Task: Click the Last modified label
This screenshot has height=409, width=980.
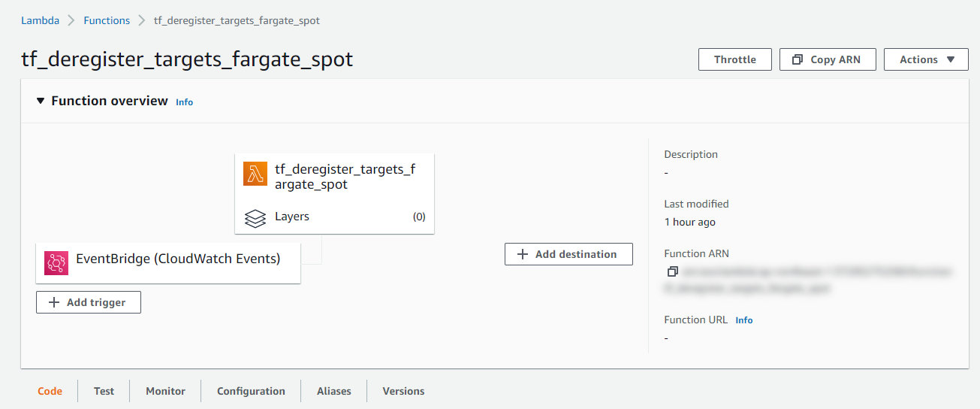Action: 696,204
